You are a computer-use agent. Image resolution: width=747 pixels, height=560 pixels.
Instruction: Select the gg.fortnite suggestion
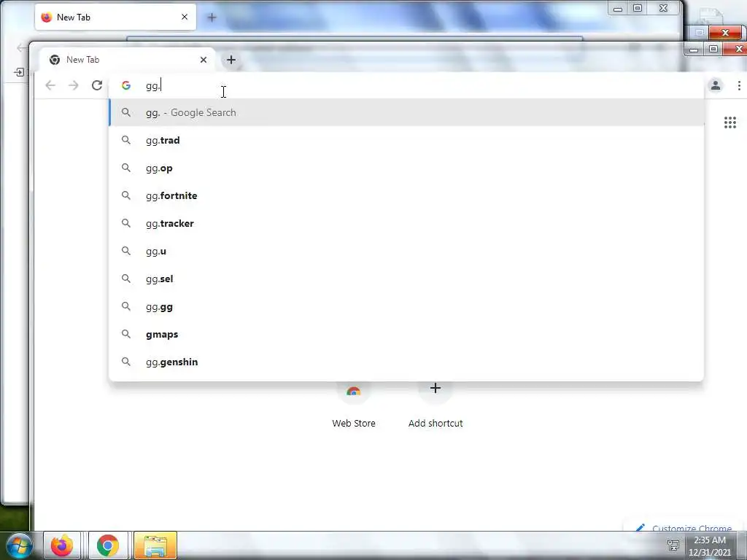[406, 195]
